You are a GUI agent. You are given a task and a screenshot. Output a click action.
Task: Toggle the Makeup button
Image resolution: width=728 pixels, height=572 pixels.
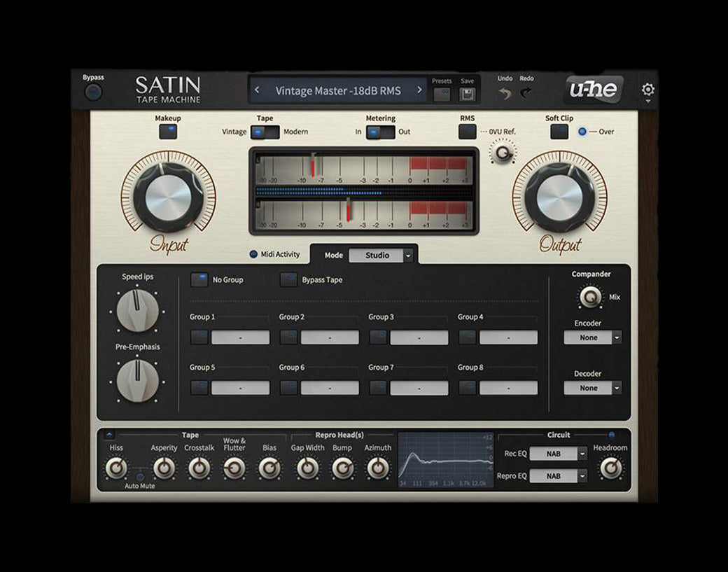pyautogui.click(x=167, y=132)
